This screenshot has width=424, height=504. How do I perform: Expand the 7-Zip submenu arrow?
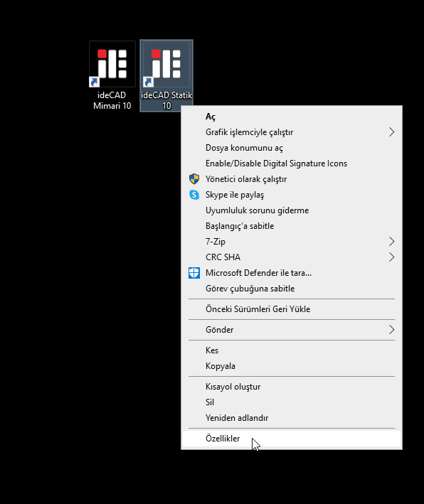coord(391,242)
